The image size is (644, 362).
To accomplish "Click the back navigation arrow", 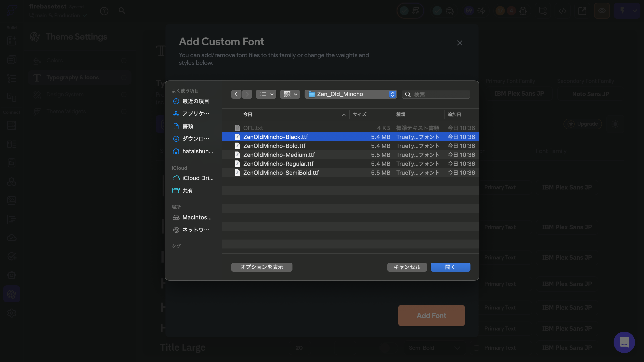I will pos(236,94).
